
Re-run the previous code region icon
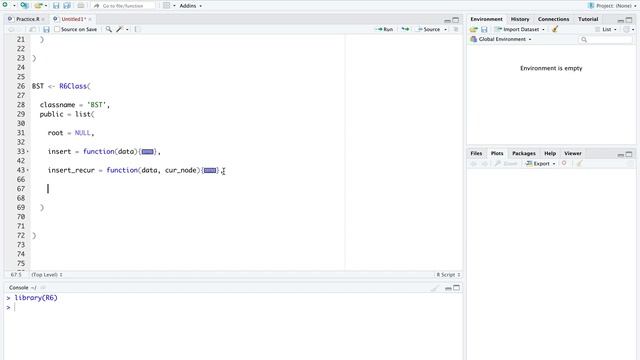click(x=405, y=29)
